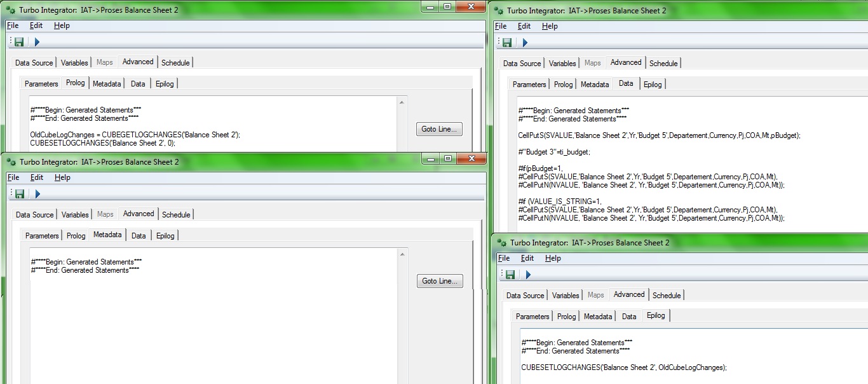Save process in the Data-tab window
Image resolution: width=868 pixels, height=384 pixels.
tap(507, 43)
